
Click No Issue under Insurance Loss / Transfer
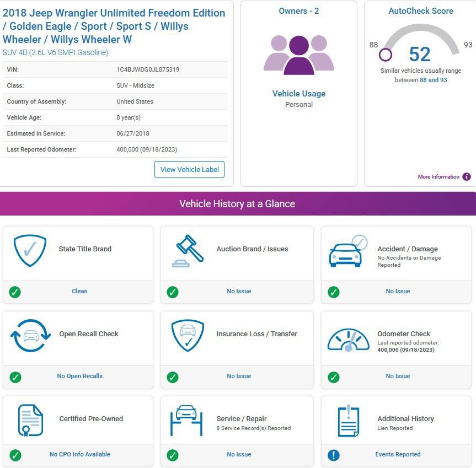[239, 376]
